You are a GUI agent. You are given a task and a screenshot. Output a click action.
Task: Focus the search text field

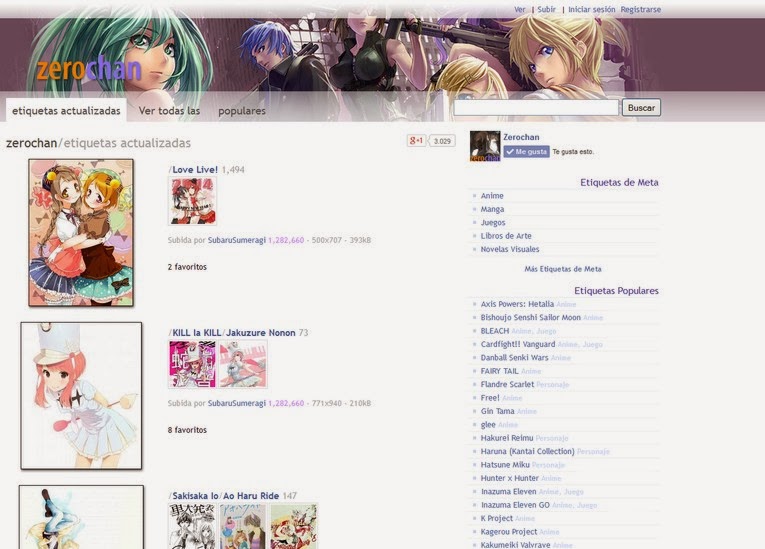536,108
